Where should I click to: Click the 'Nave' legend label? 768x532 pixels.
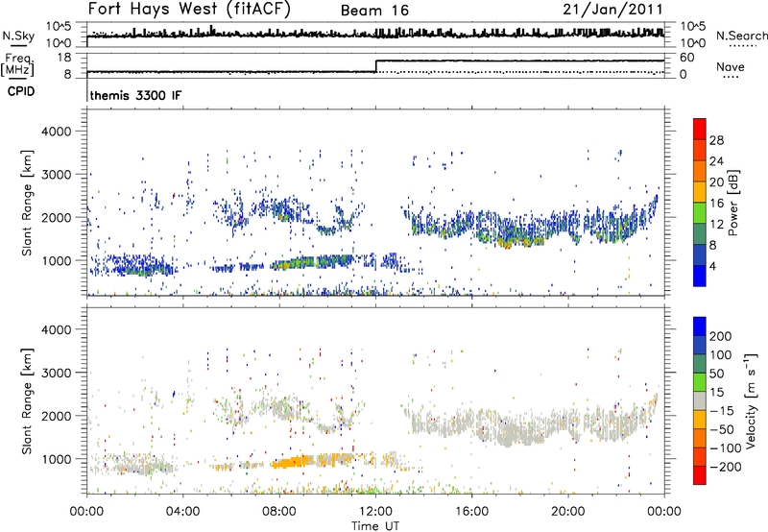coord(731,67)
